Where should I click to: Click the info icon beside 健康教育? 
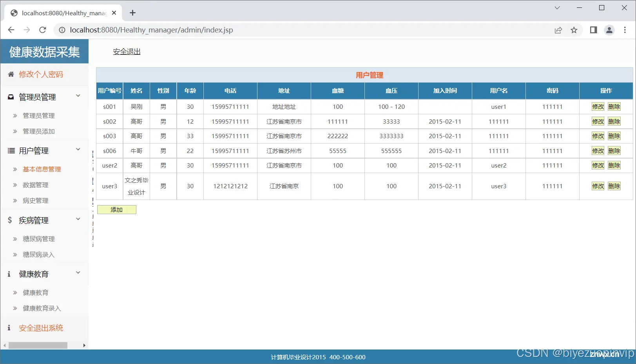point(9,274)
